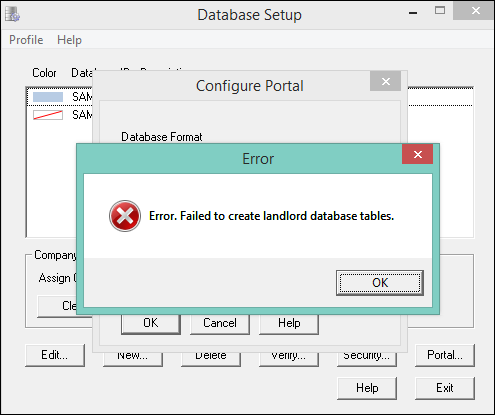Click OK in Configure Portal dialog
This screenshot has height=415, width=495.
[151, 323]
